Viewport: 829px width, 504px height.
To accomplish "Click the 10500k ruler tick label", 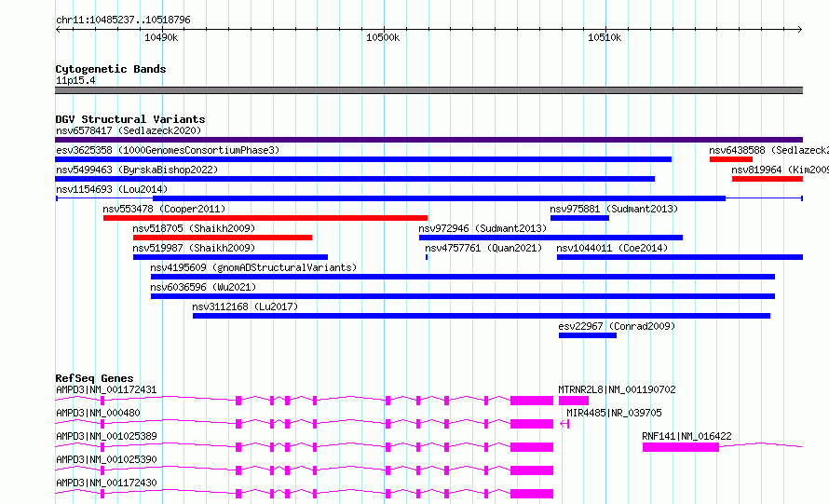I will [x=383, y=37].
